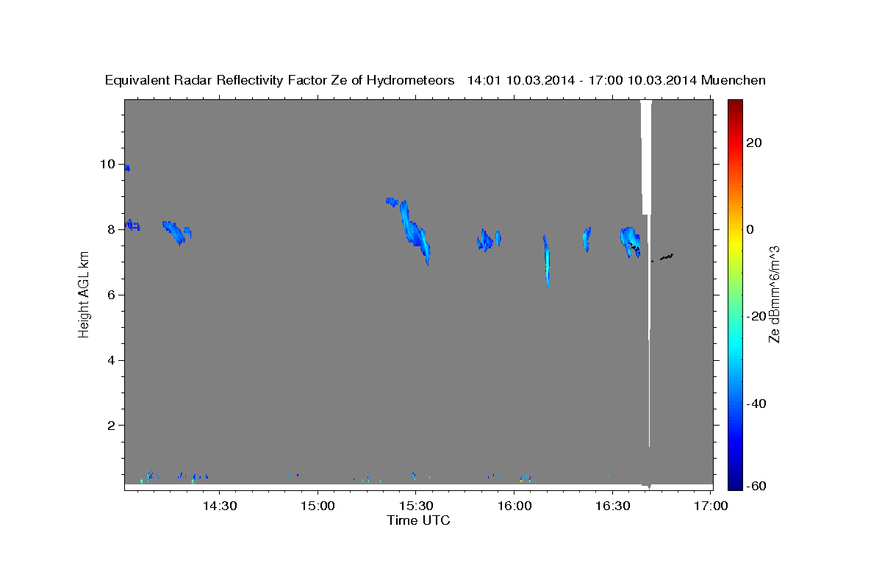
Task: Click the 'Ze dBmm^6/m^3' colorbar unit label
Action: [x=774, y=294]
